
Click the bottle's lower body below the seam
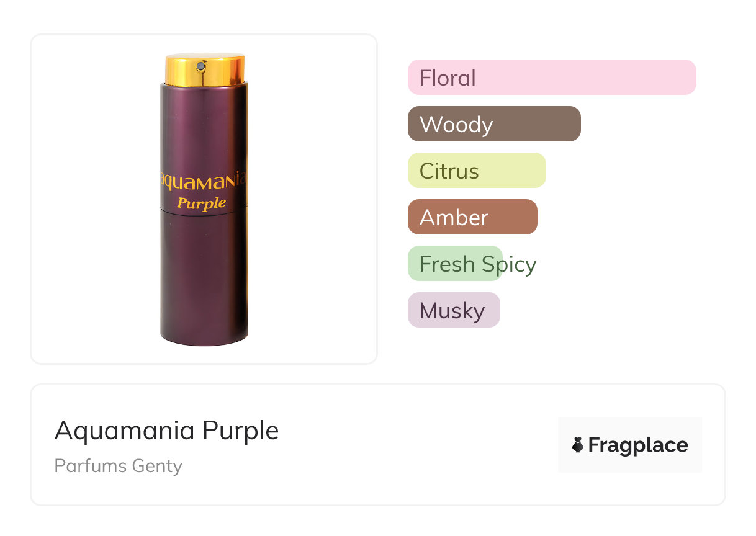tap(204, 273)
